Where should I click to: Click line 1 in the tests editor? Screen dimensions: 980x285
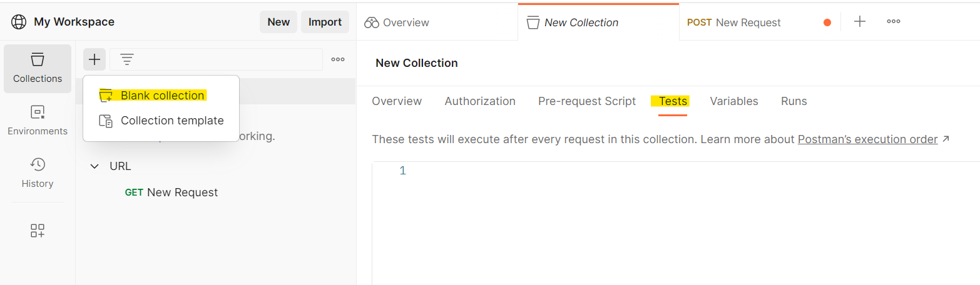(x=676, y=171)
